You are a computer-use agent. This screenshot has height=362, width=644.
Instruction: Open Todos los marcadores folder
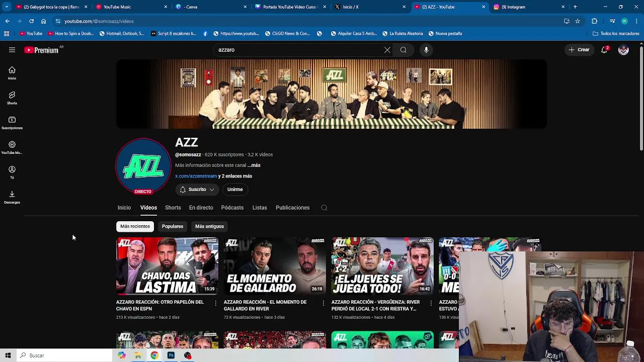point(616,34)
